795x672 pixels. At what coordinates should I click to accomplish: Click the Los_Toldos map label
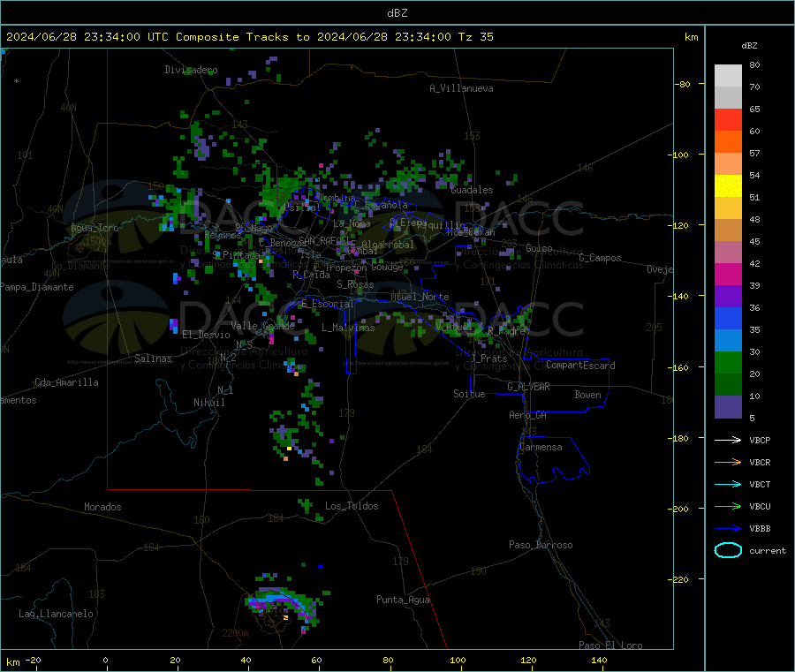point(352,506)
